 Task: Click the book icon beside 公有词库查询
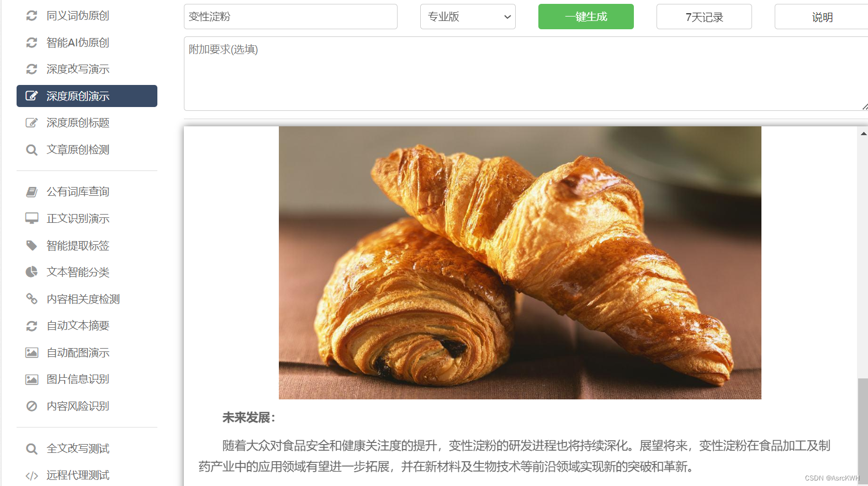coord(32,191)
